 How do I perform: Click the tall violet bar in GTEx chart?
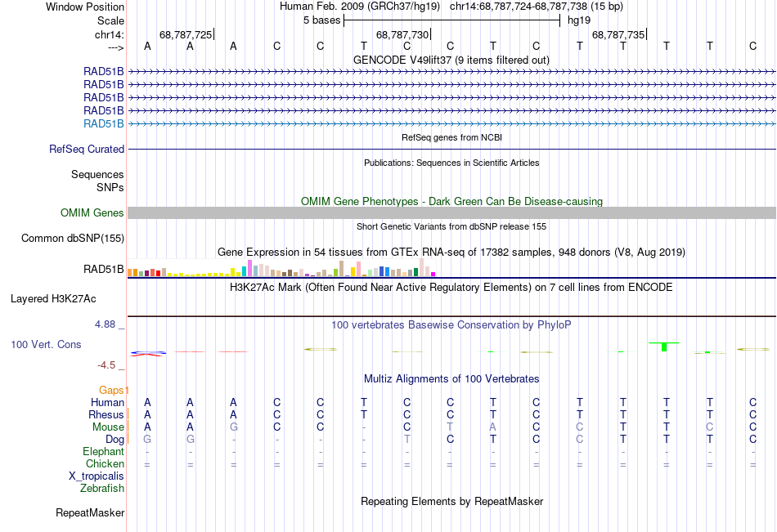[249, 268]
